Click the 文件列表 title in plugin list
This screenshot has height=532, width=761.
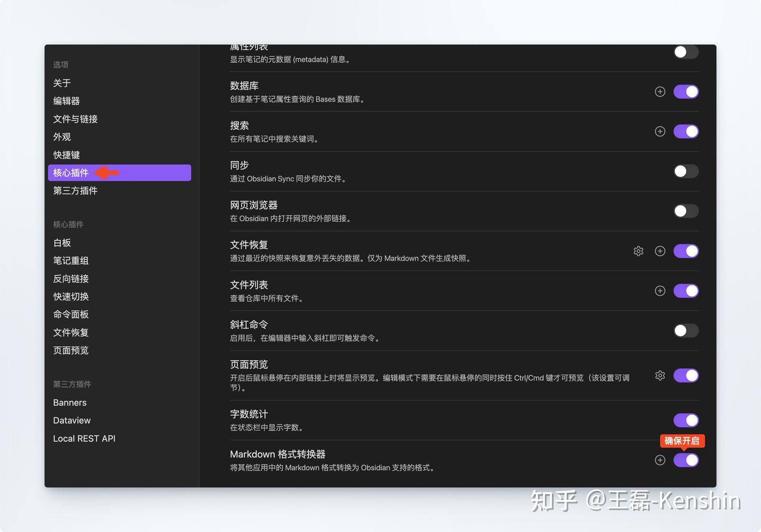click(249, 285)
